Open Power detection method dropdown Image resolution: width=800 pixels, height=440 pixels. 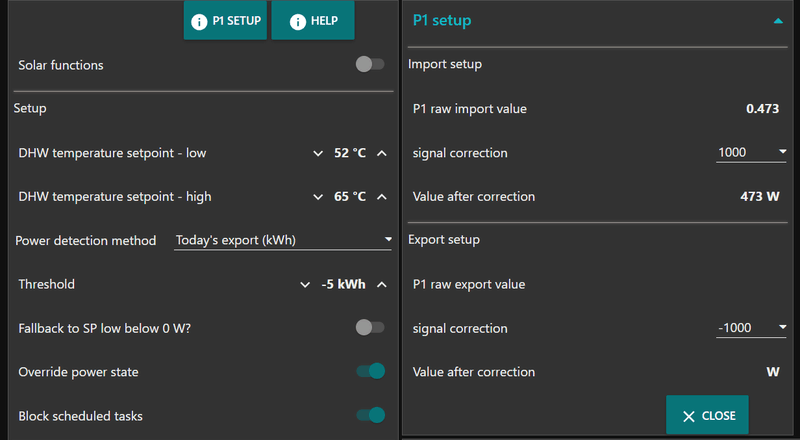coord(283,240)
